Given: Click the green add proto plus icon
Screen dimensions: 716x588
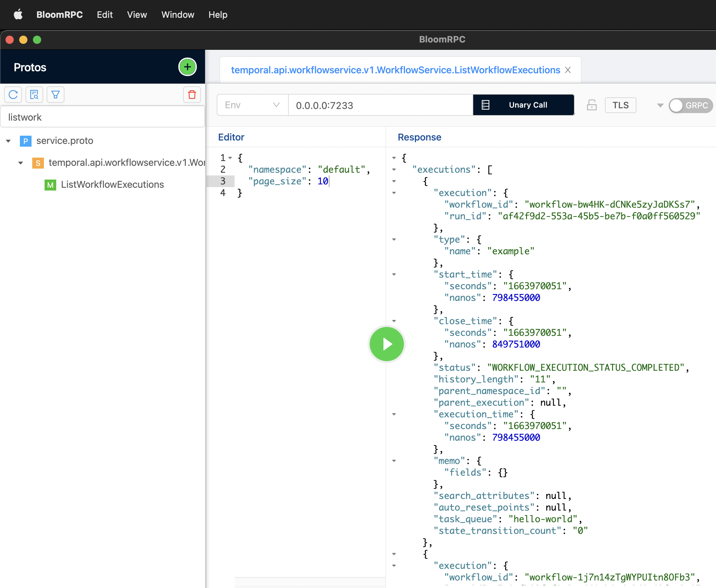Looking at the screenshot, I should point(187,67).
